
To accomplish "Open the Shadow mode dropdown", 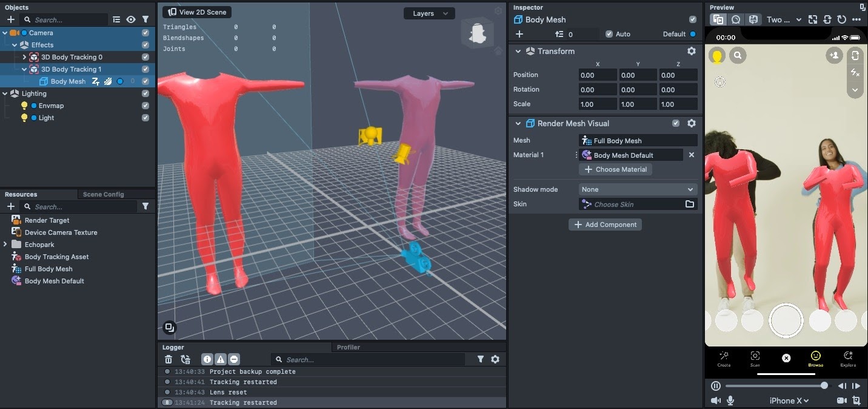I will coord(638,189).
